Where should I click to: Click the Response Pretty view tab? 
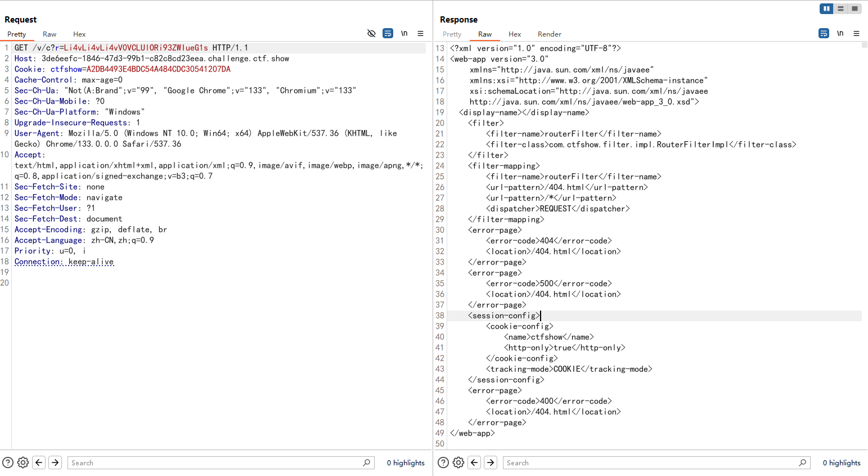point(452,34)
